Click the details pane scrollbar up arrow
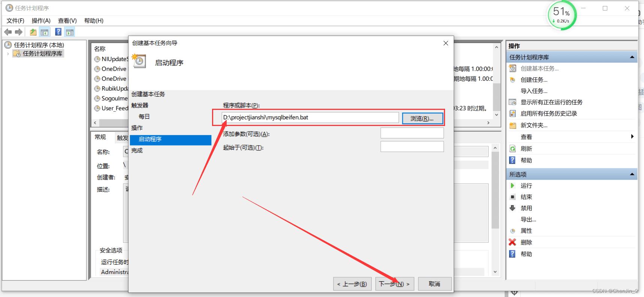Viewport: 644px width, 297px height. coord(495,148)
